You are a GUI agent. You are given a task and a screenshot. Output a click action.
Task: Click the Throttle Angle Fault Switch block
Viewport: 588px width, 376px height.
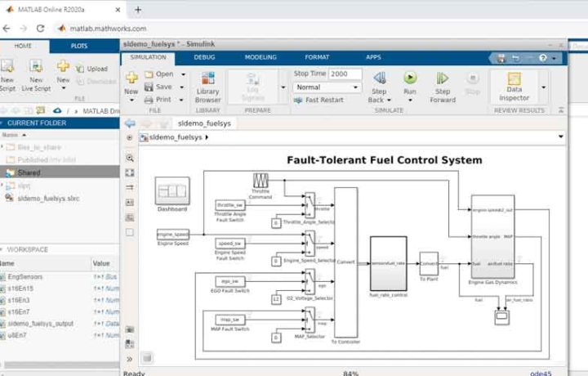(229, 205)
